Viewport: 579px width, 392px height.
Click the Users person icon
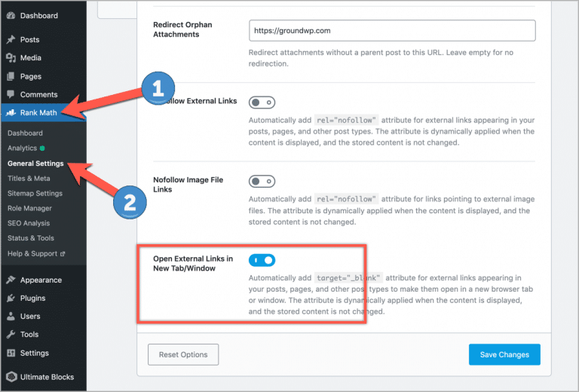pyautogui.click(x=11, y=316)
